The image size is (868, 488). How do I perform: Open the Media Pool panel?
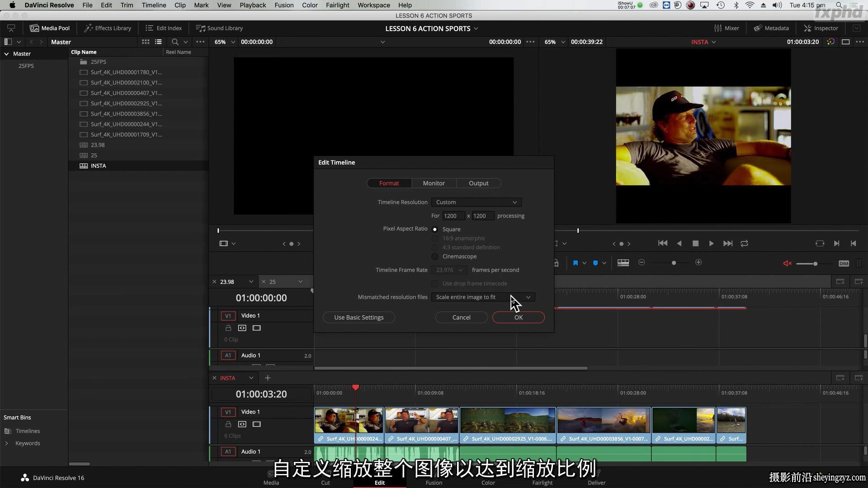point(50,28)
